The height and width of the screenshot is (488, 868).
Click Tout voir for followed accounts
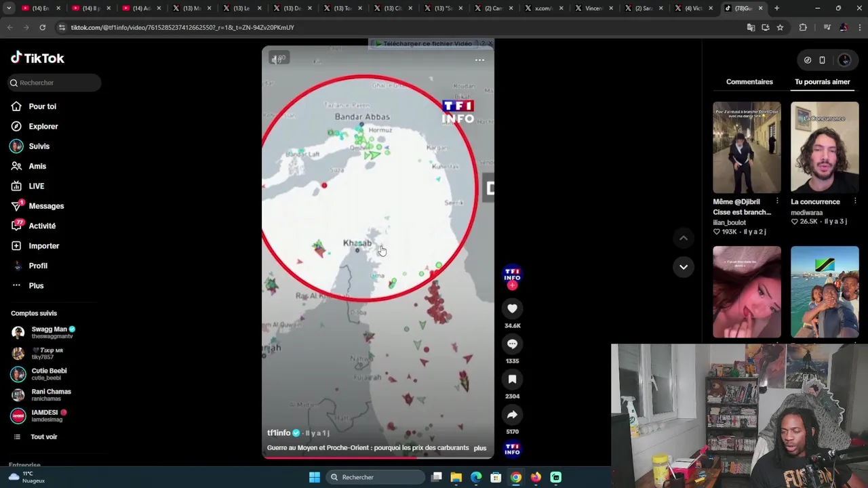click(43, 437)
